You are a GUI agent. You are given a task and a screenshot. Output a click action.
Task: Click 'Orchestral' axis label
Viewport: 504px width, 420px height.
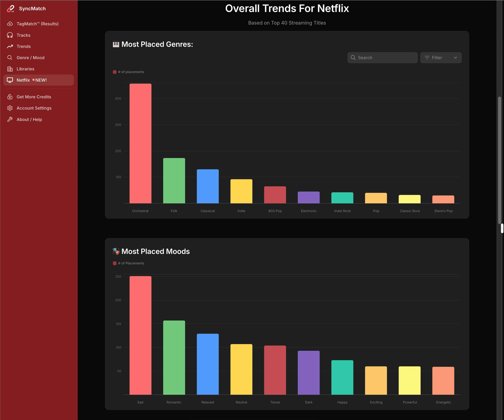[x=140, y=211]
